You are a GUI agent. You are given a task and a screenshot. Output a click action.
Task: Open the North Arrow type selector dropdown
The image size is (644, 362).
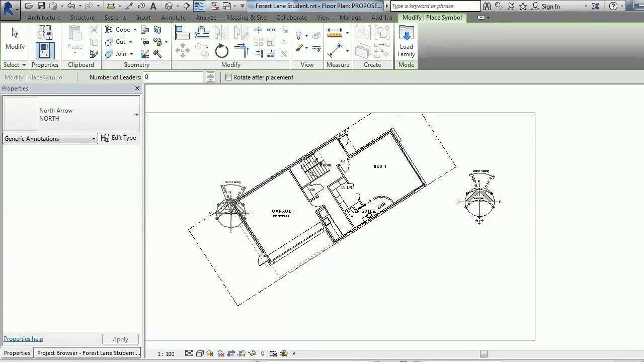(x=136, y=115)
